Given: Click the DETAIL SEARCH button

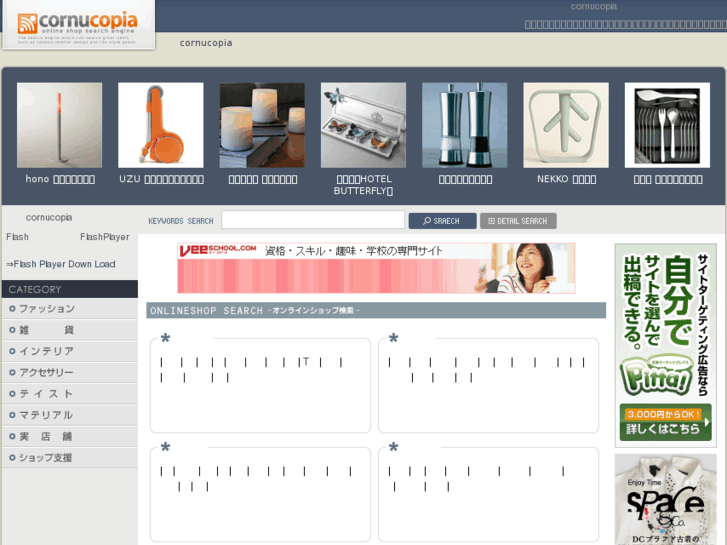Looking at the screenshot, I should pos(518,221).
